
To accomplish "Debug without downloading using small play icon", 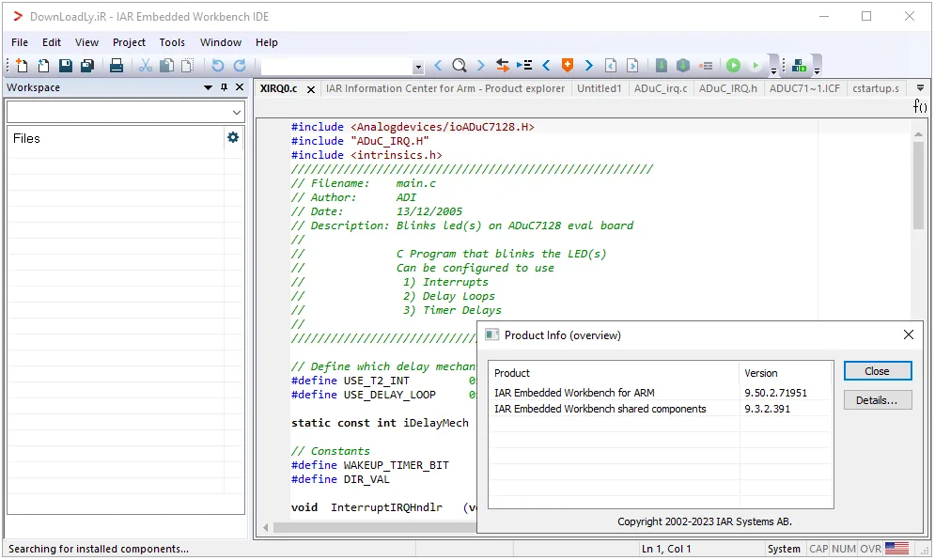I will 755,66.
